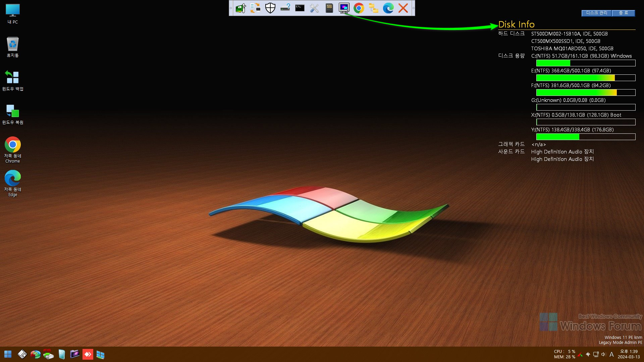This screenshot has height=362, width=644.
Task: Click the volume speaker tray icon
Action: (603, 354)
